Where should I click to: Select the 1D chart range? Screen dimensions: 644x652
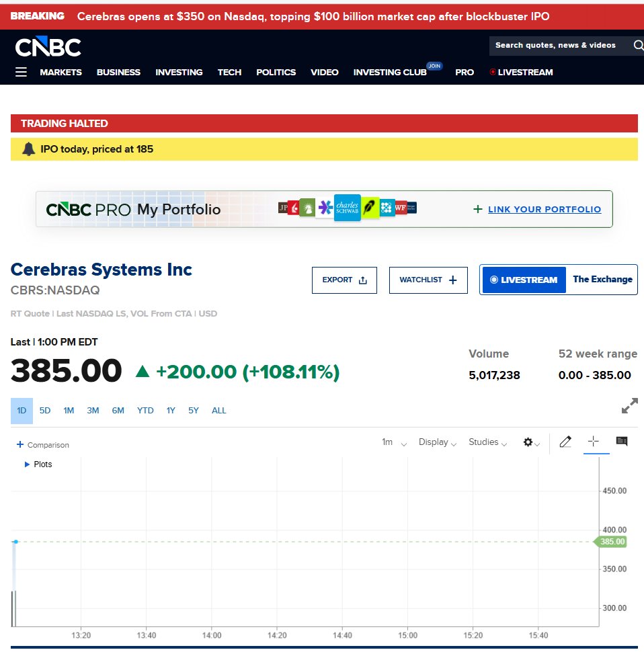(x=22, y=411)
